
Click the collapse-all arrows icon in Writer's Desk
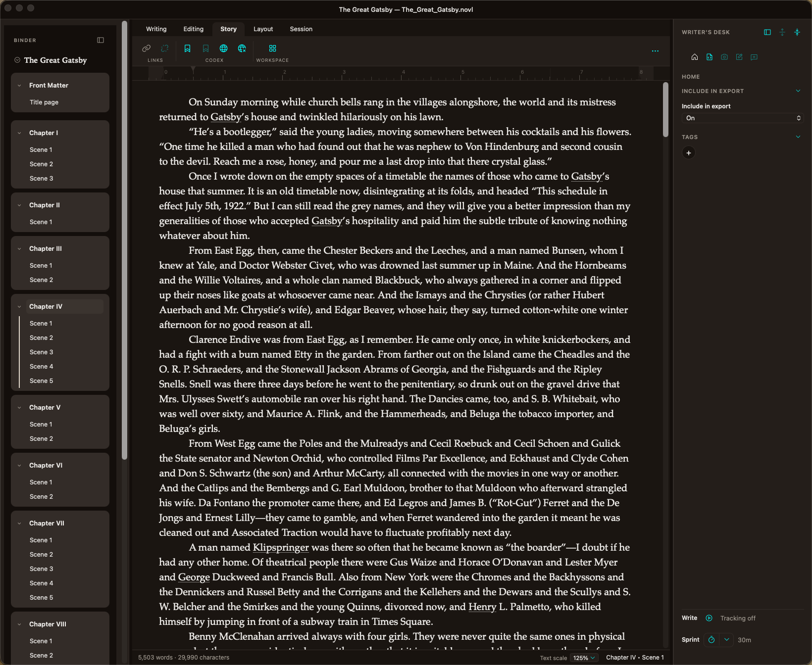[x=797, y=32]
